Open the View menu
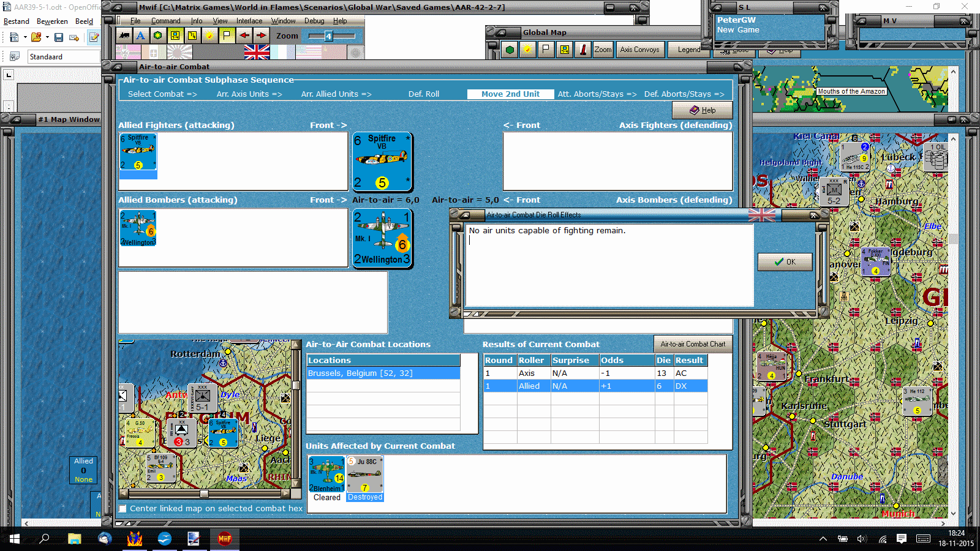 [220, 21]
